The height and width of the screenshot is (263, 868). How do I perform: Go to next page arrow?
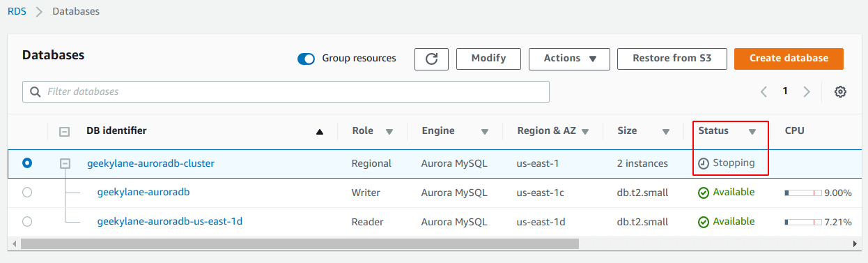pyautogui.click(x=807, y=91)
